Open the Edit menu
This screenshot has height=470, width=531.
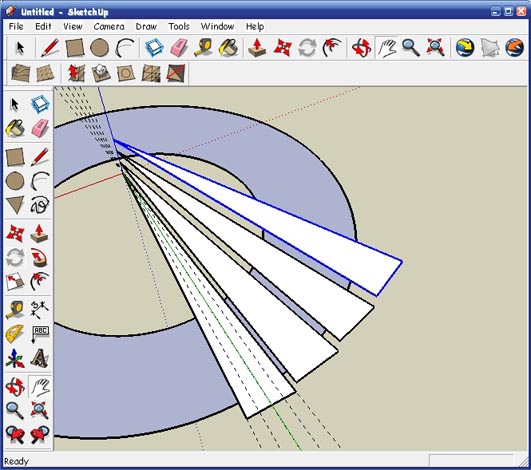click(43, 26)
